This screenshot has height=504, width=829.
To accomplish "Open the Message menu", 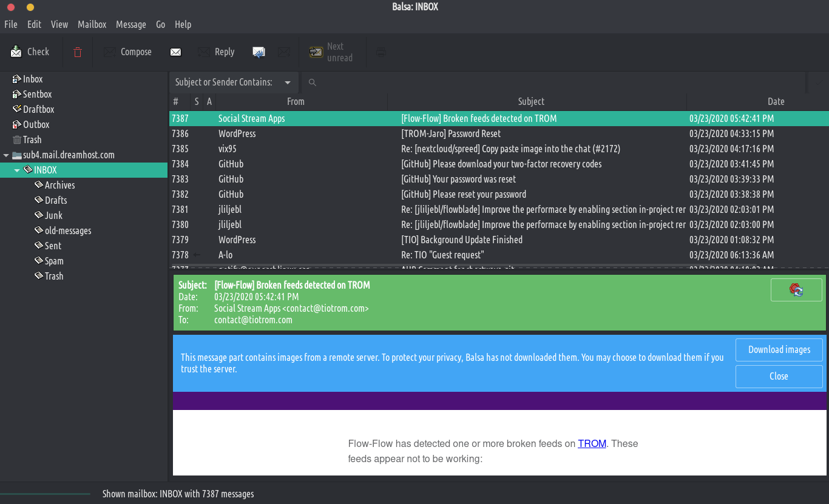I will point(130,24).
